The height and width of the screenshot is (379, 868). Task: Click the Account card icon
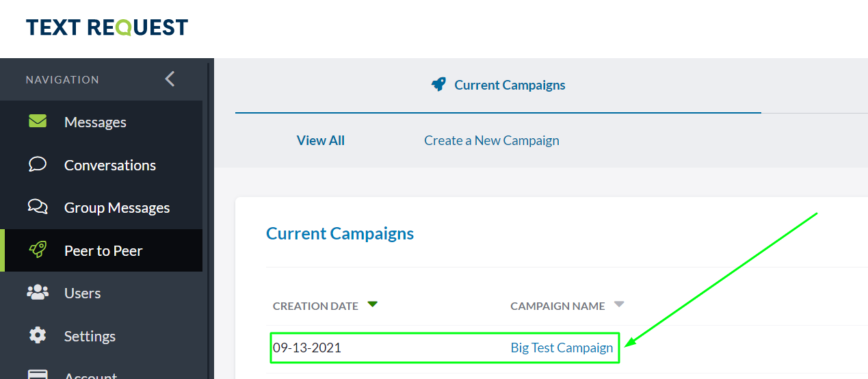[38, 374]
